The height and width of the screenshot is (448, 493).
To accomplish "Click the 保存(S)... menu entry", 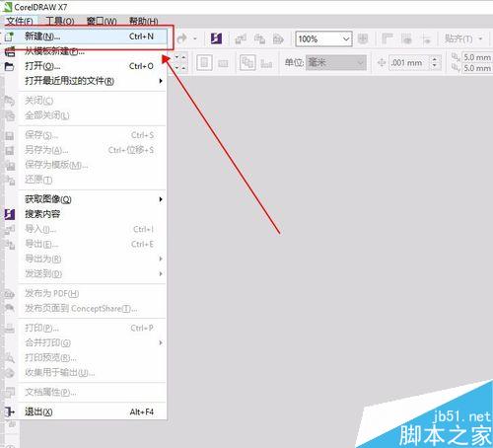I will point(86,135).
